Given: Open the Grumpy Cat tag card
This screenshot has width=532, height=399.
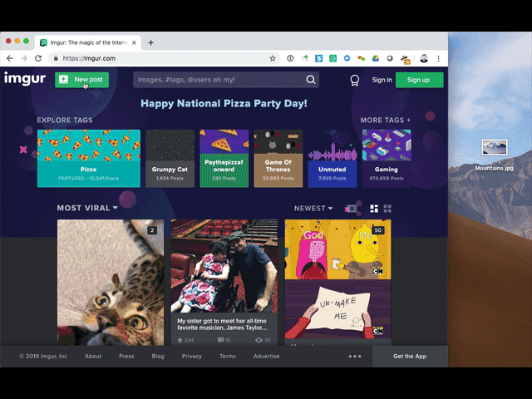Looking at the screenshot, I should click(170, 159).
